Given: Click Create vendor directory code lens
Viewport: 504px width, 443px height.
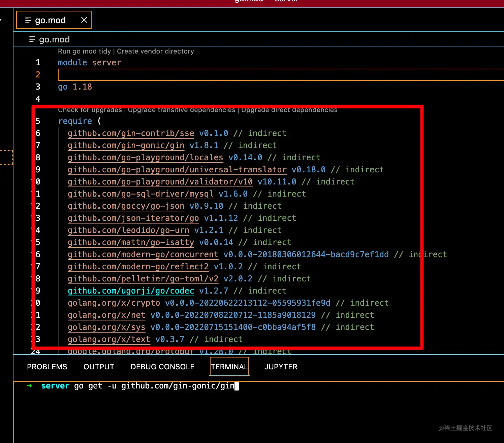Looking at the screenshot, I should click(x=155, y=51).
